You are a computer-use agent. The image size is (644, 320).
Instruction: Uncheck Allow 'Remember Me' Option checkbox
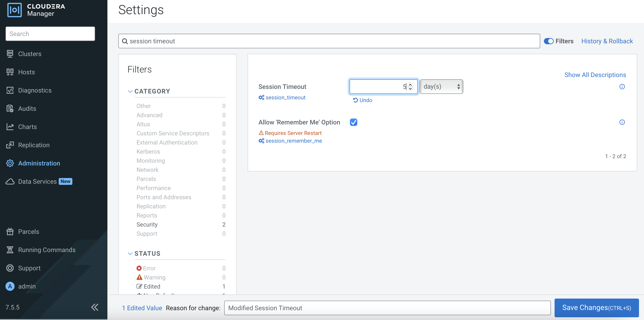(x=353, y=122)
